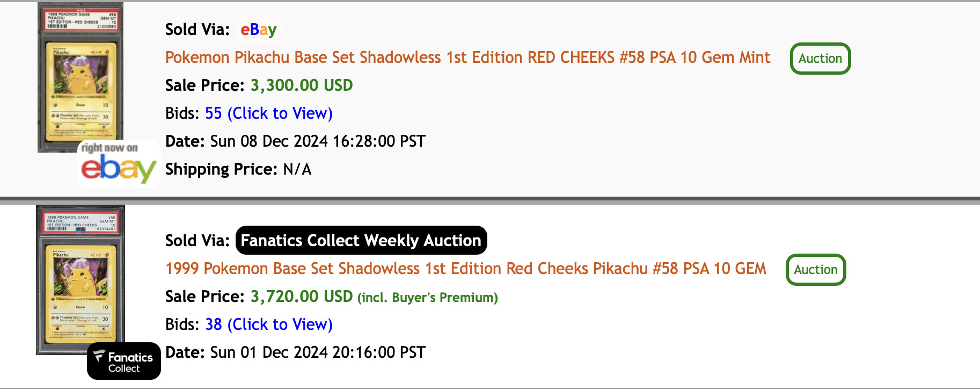The height and width of the screenshot is (389, 980).
Task: Click the 3,720.00 USD sale price
Action: click(301, 297)
